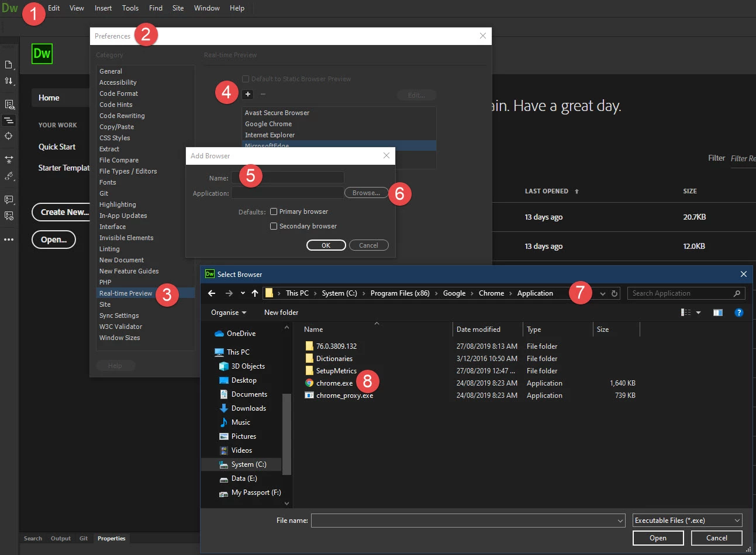Image resolution: width=756 pixels, height=555 pixels.
Task: Select Downloads in the navigation pane
Action: [x=241, y=408]
